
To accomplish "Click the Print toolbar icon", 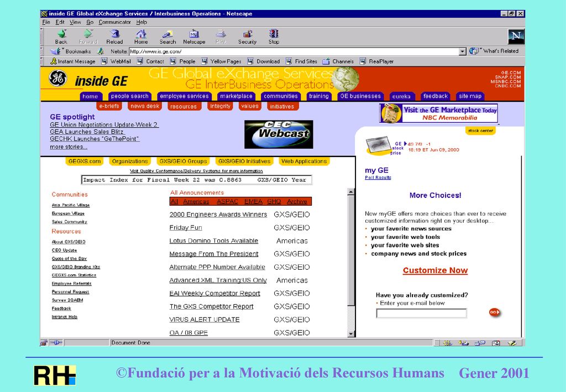I will coord(221,34).
